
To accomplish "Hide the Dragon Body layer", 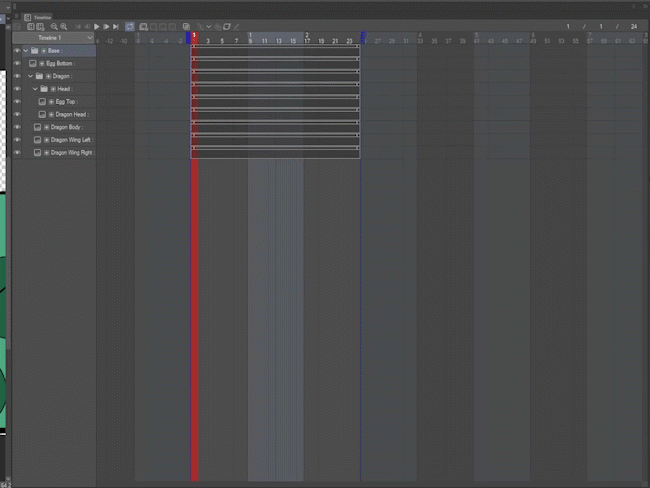I will (x=17, y=127).
